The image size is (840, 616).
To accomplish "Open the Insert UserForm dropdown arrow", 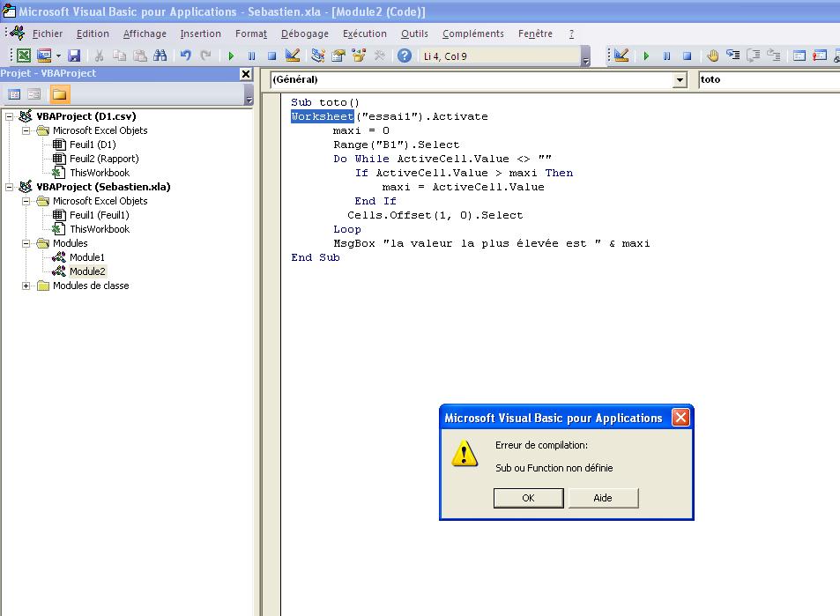I will pyautogui.click(x=58, y=56).
